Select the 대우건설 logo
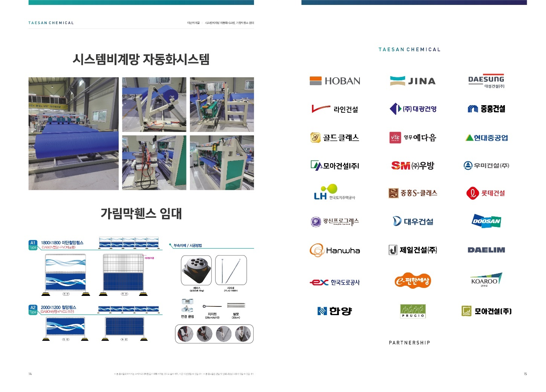 tap(413, 221)
